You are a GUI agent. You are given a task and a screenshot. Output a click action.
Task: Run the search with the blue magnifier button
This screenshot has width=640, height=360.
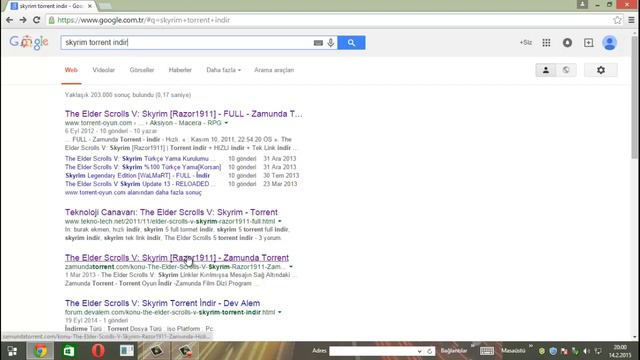click(x=351, y=42)
